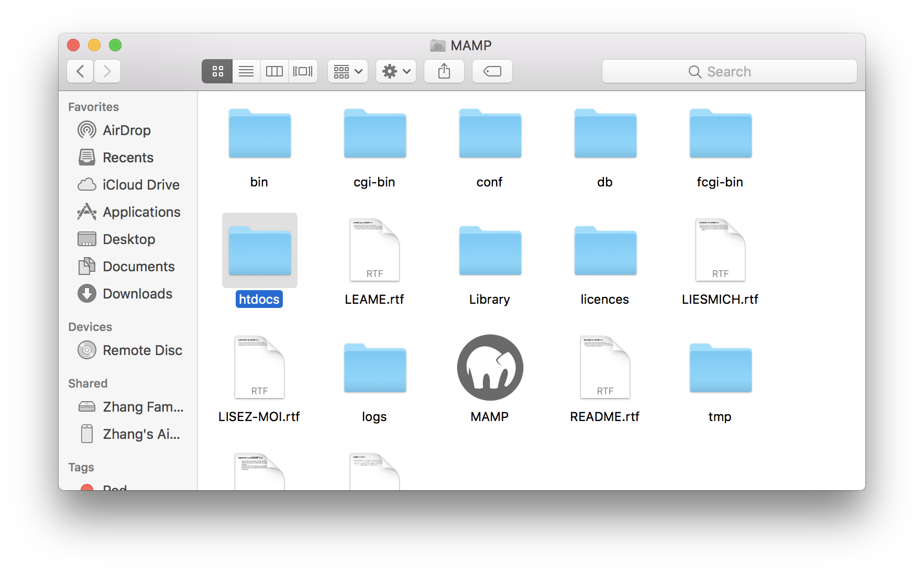The width and height of the screenshot is (924, 574).
Task: Switch to column view mode
Action: [274, 71]
